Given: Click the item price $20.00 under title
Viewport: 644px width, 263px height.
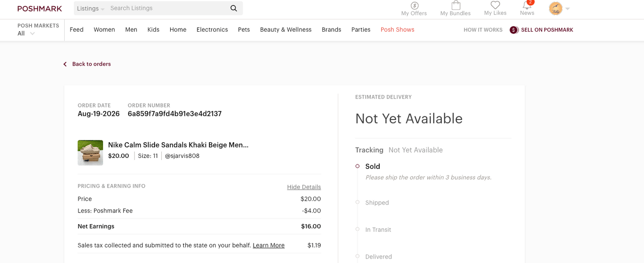Looking at the screenshot, I should (x=119, y=156).
